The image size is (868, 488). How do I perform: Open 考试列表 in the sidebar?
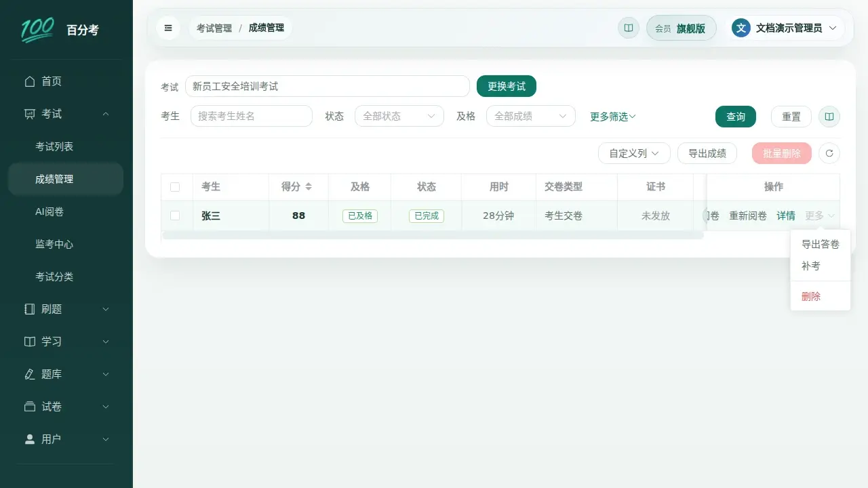[x=66, y=146]
